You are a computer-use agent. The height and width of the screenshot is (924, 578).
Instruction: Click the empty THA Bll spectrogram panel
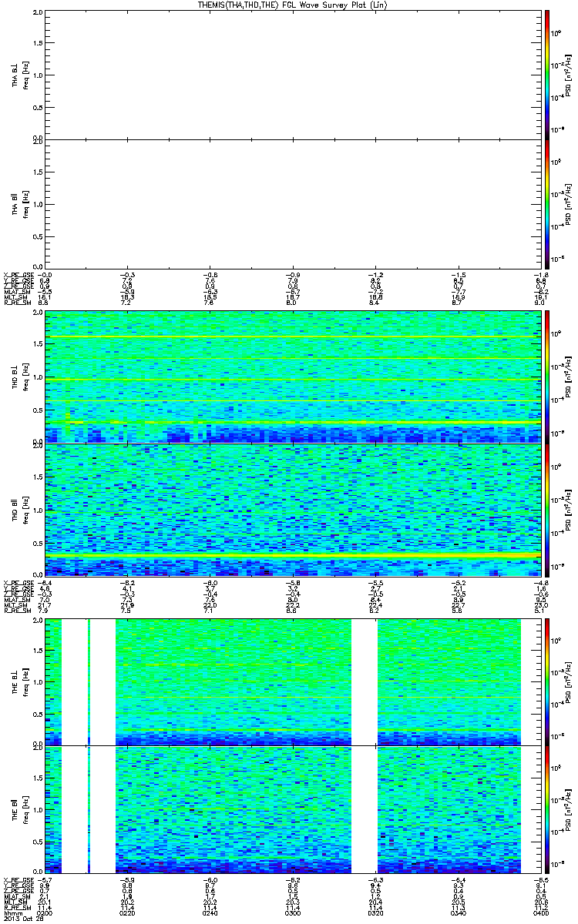[293, 204]
